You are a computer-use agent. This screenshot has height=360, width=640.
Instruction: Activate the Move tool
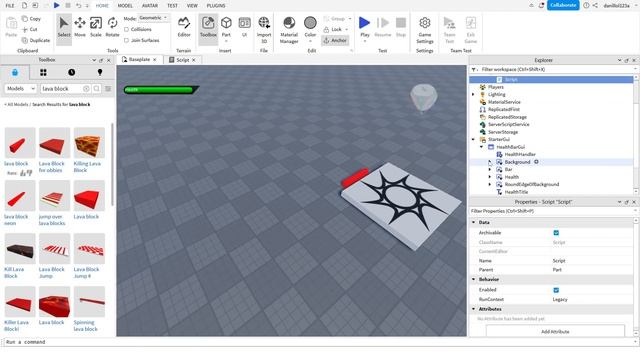coord(80,28)
